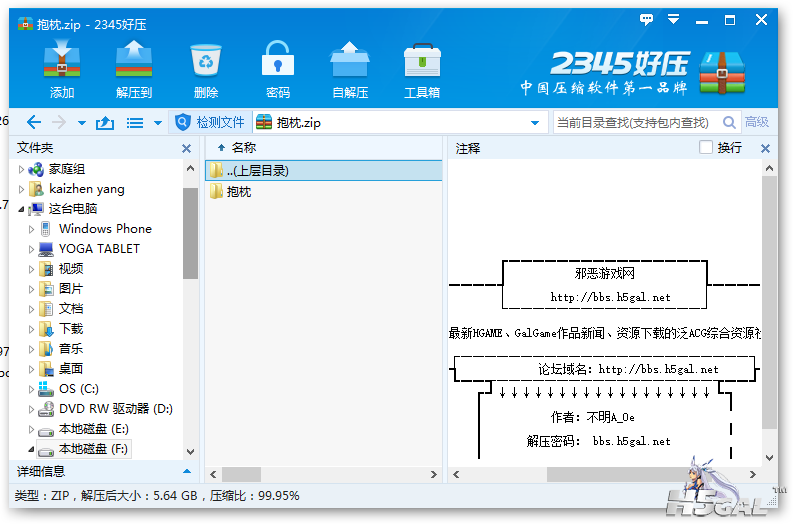Screen dimensions: 793x524
Task: Click folder tree scrollbar down arrow
Action: click(x=190, y=452)
